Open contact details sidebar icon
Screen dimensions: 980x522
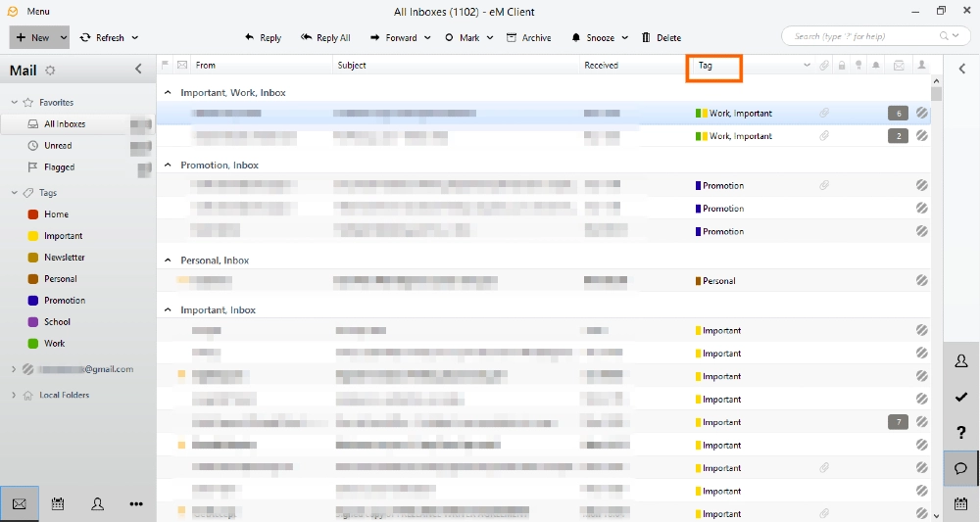pyautogui.click(x=961, y=360)
